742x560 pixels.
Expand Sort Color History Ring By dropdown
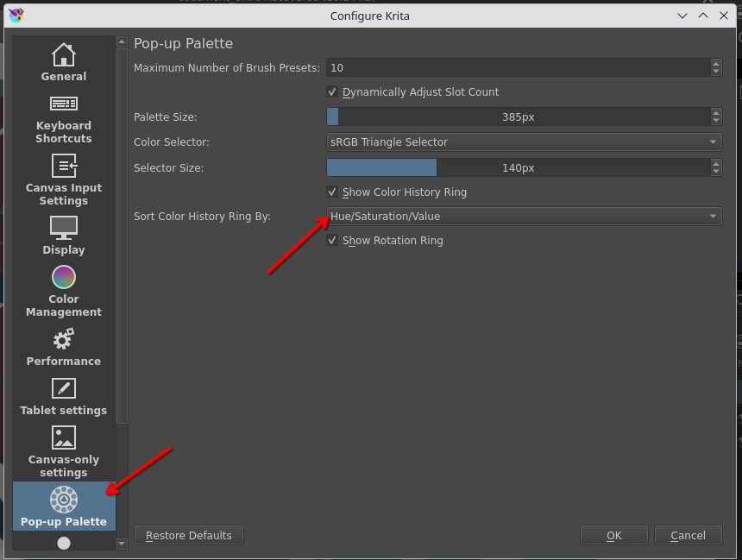pos(524,216)
